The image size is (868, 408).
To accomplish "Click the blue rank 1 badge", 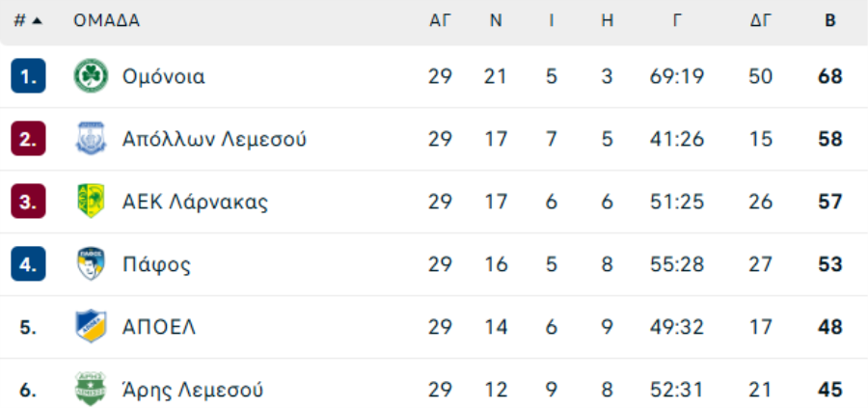I will pyautogui.click(x=28, y=76).
